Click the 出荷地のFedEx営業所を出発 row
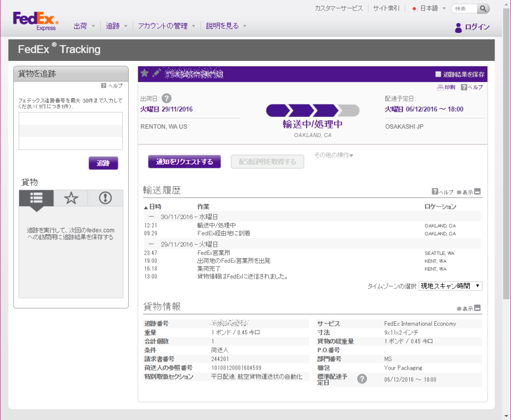 [x=312, y=261]
